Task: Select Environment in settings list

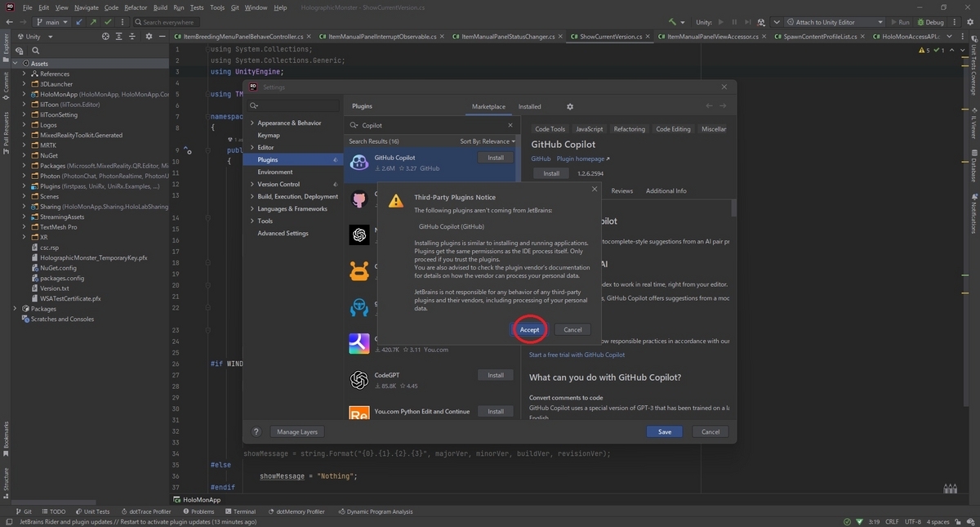Action: (275, 172)
